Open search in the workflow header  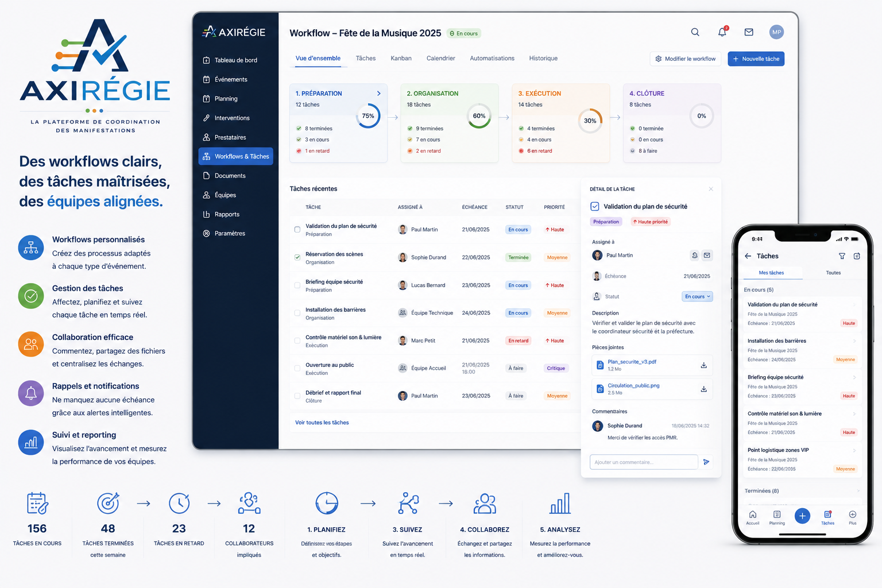tap(695, 32)
